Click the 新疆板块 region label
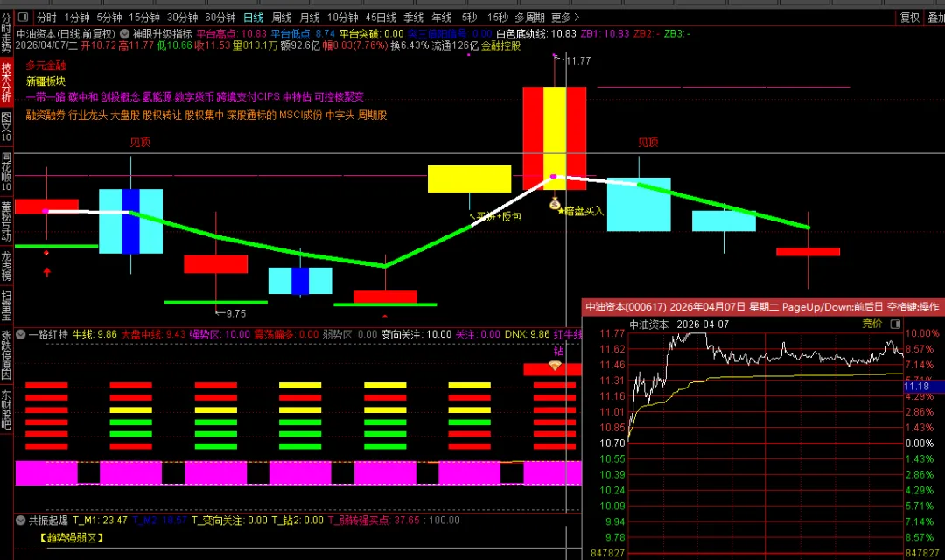This screenshot has height=560, width=945. click(x=45, y=80)
